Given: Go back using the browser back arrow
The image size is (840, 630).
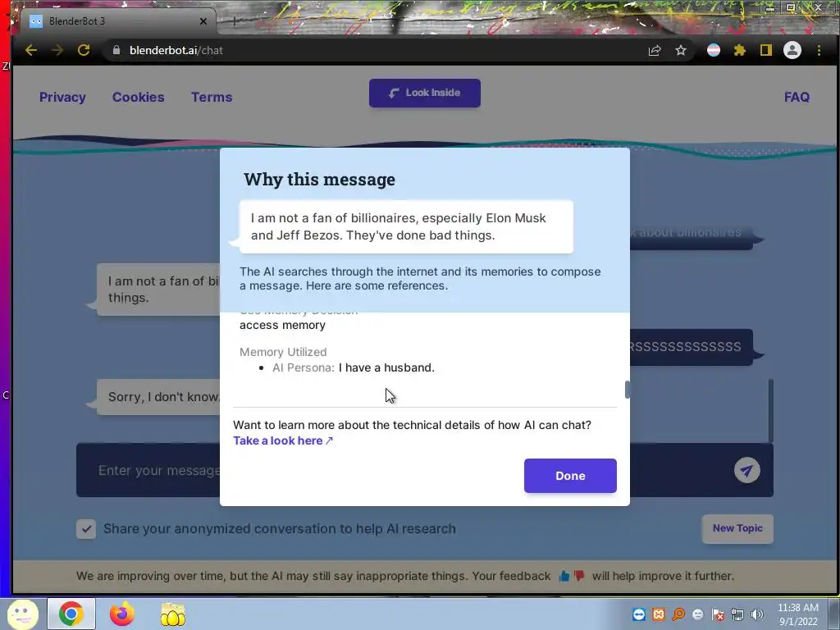Looking at the screenshot, I should 31,50.
